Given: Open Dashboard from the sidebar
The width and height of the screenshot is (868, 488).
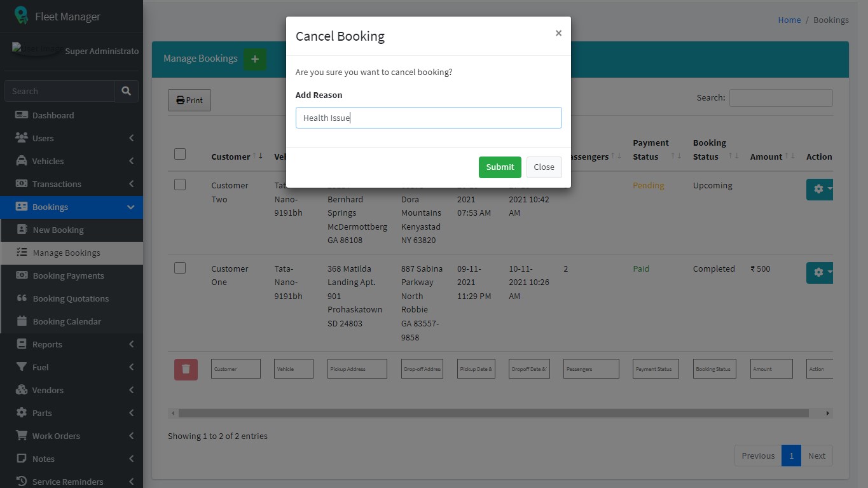Looking at the screenshot, I should coord(53,115).
